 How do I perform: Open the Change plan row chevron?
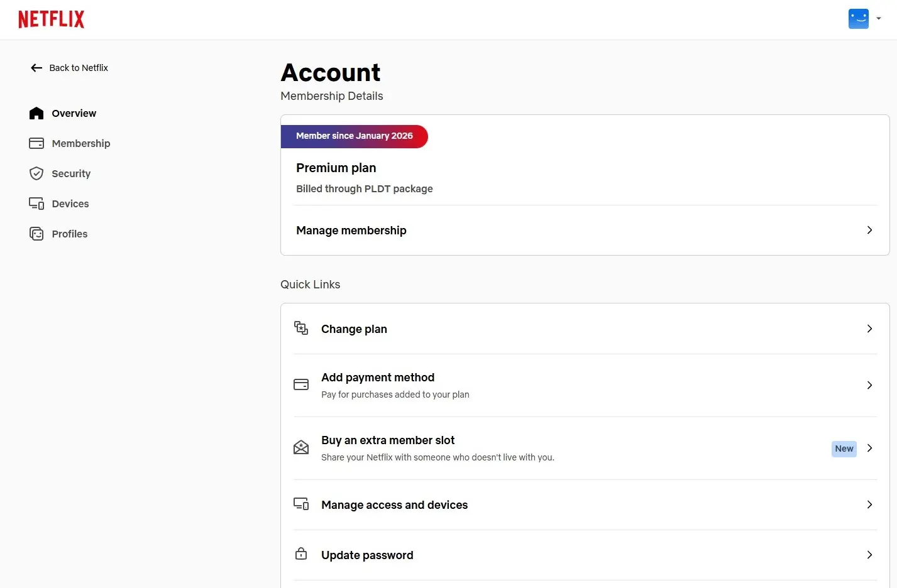869,329
